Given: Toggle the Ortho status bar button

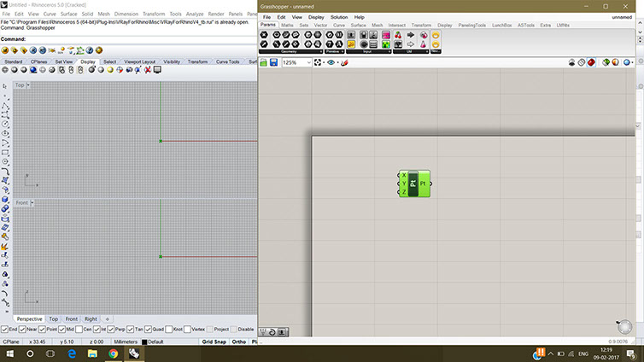Looking at the screenshot, I should point(238,342).
